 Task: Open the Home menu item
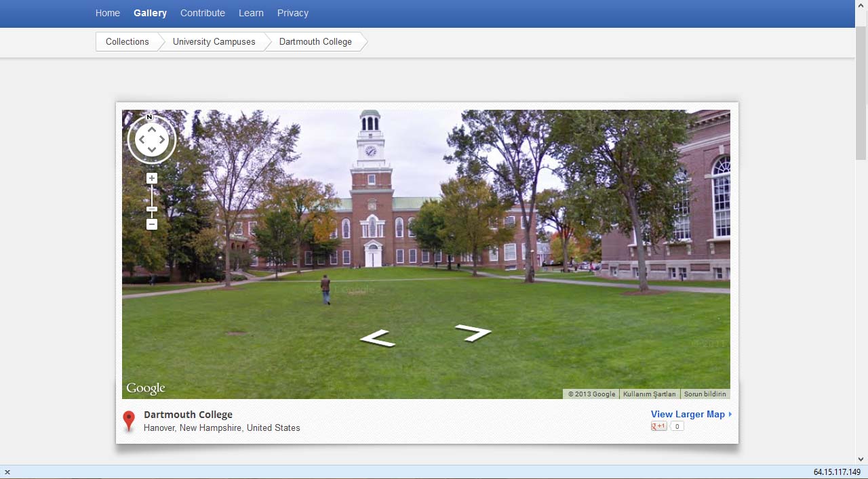(x=108, y=13)
